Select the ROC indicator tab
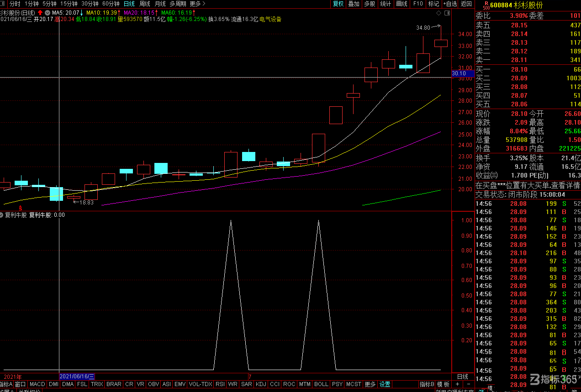This screenshot has width=581, height=392. coord(289,384)
